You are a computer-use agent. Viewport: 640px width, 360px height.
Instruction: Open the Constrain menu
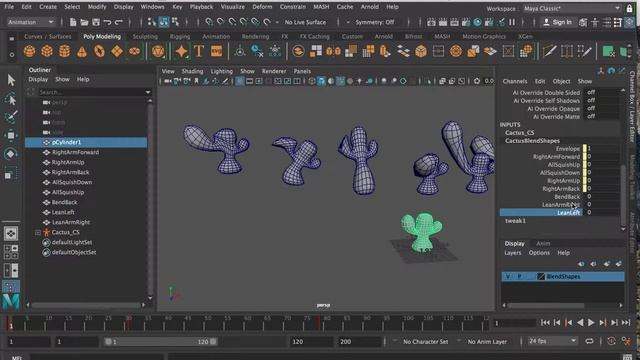pos(293,7)
